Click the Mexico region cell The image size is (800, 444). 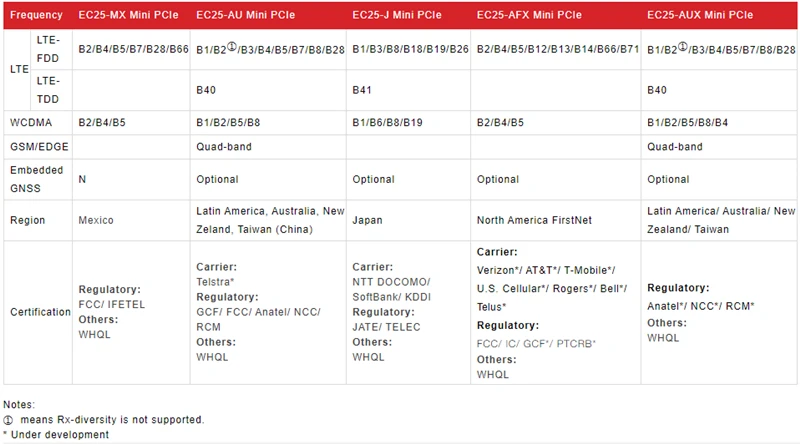(x=96, y=220)
